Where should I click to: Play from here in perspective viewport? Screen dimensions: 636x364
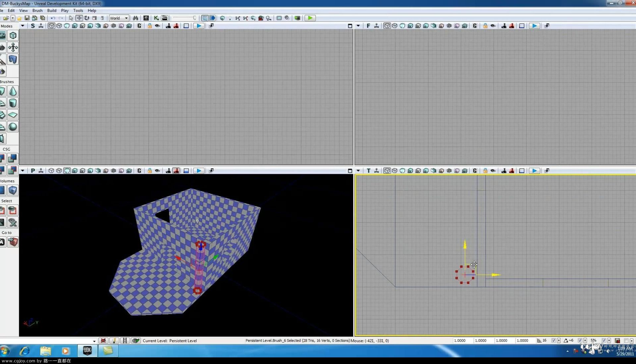click(199, 171)
